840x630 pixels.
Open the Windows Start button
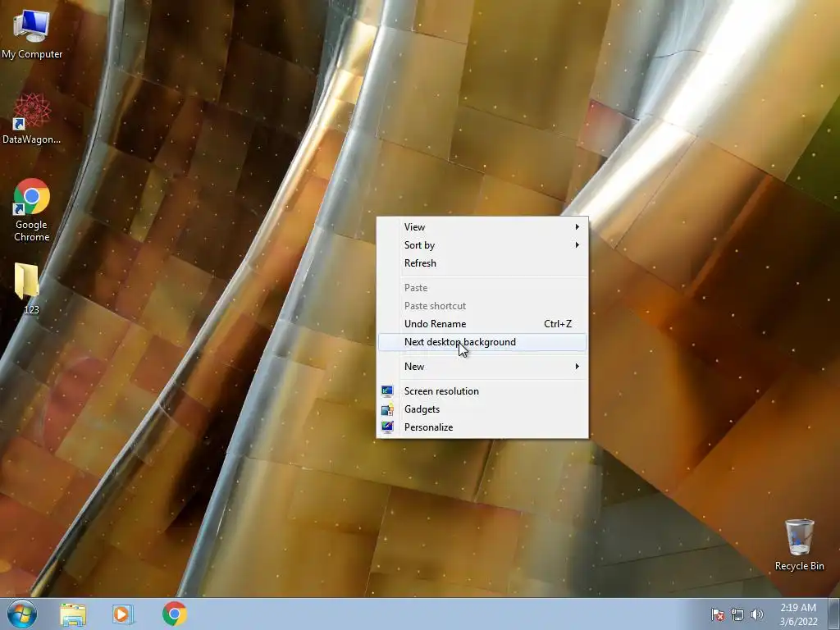click(x=22, y=614)
